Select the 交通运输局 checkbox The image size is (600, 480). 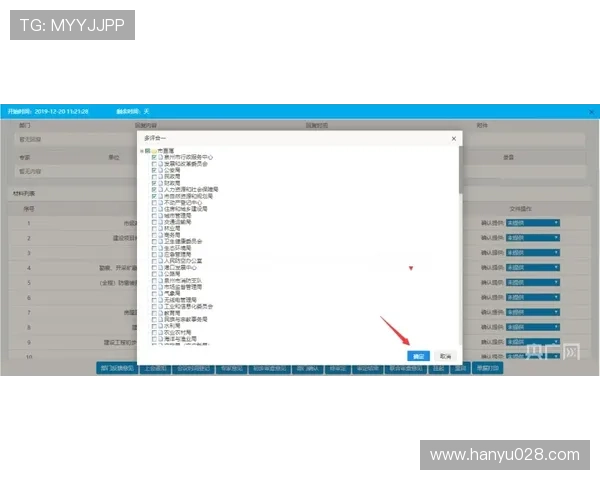[154, 221]
